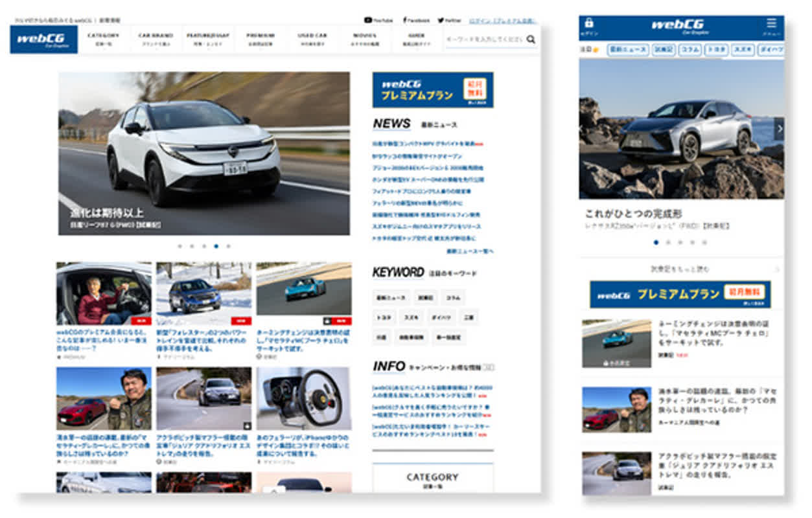Tap the mobile hamburger menu icon
Viewport: 812px width, 518px height.
771,24
